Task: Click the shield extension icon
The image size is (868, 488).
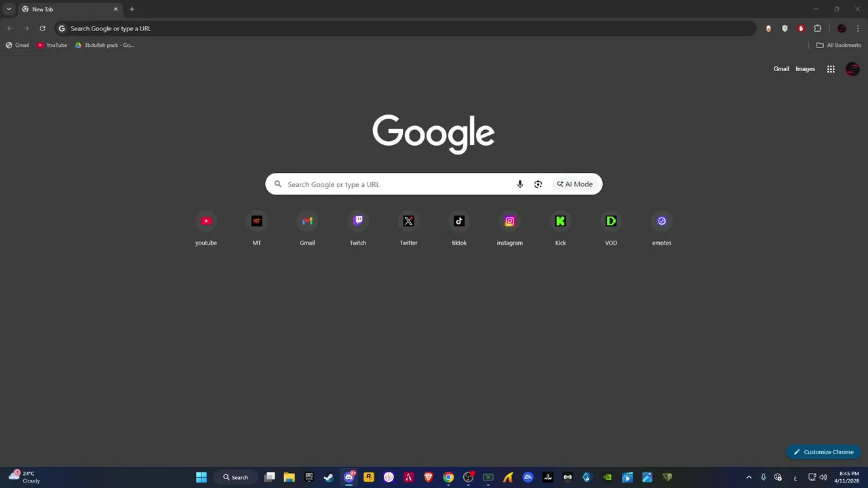Action: pos(785,28)
